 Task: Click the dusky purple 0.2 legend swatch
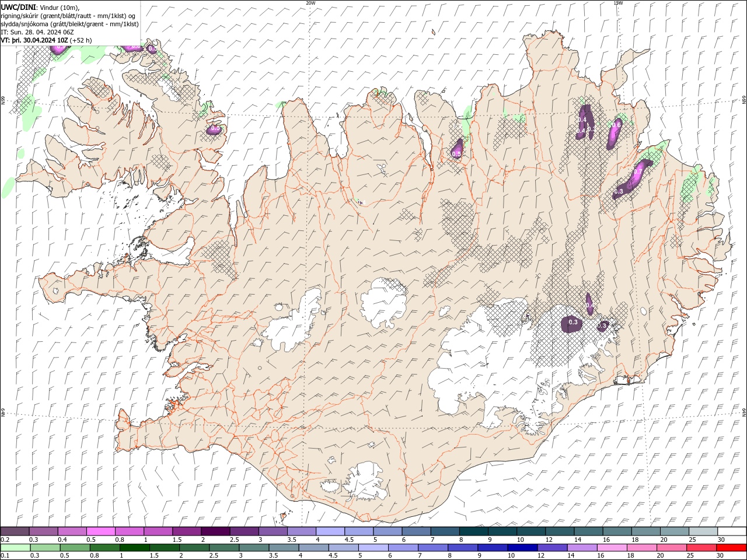point(15,531)
